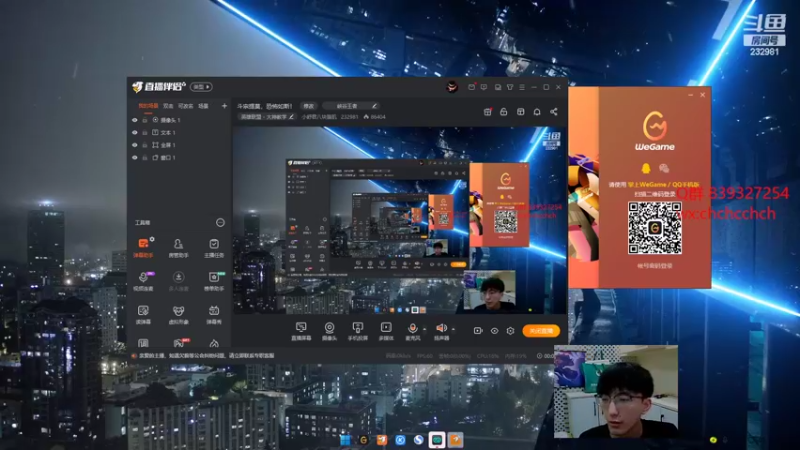Click the streamer avatar in title bar

click(x=452, y=87)
